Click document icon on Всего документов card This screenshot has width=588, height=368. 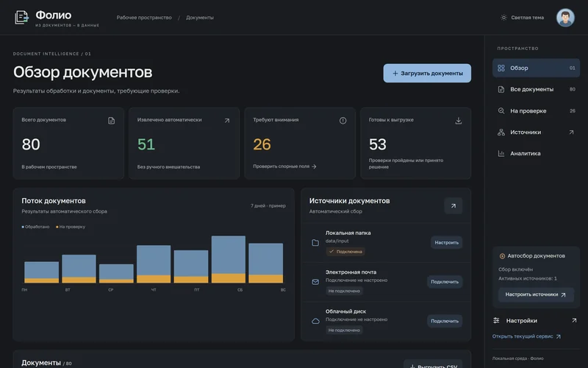click(112, 121)
